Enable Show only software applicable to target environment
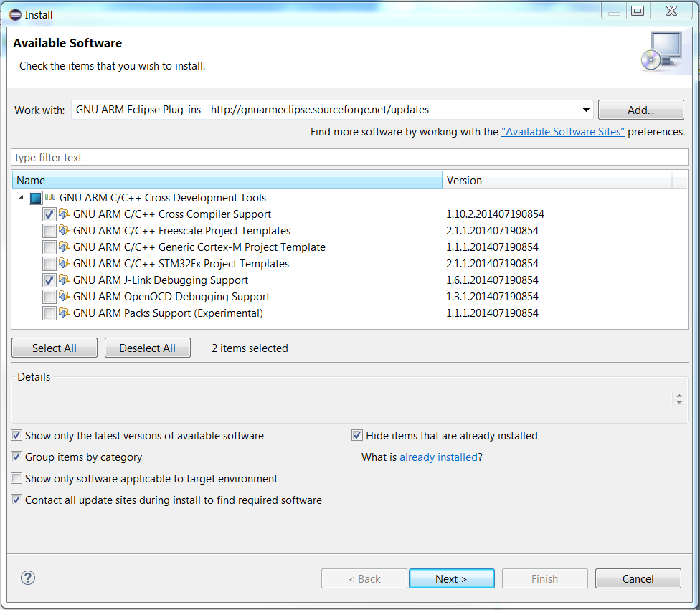This screenshot has width=700, height=610. click(x=16, y=478)
